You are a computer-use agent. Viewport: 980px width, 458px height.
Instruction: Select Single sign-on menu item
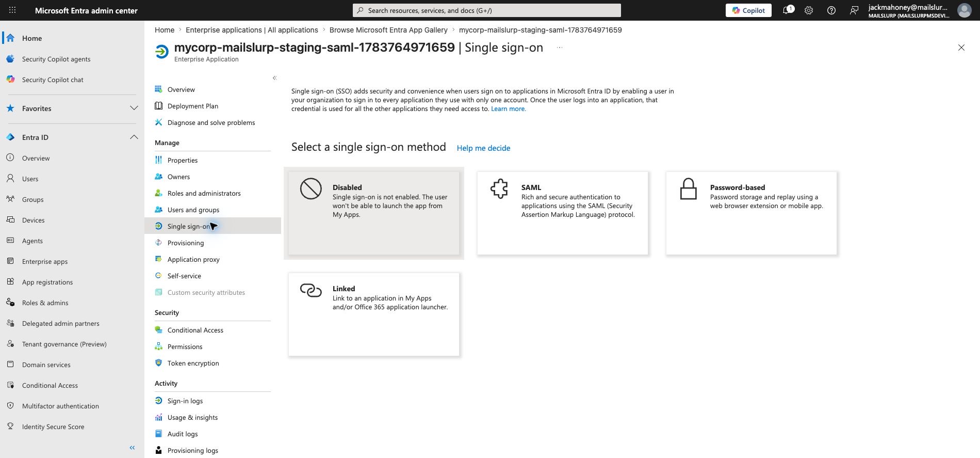[213, 226]
